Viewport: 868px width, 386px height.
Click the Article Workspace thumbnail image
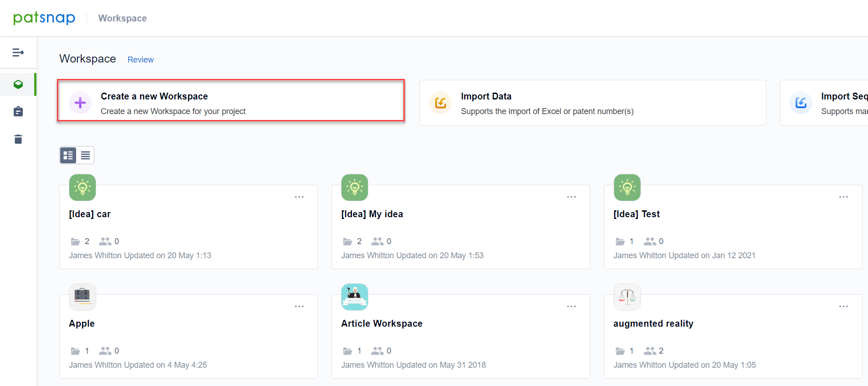(x=354, y=297)
